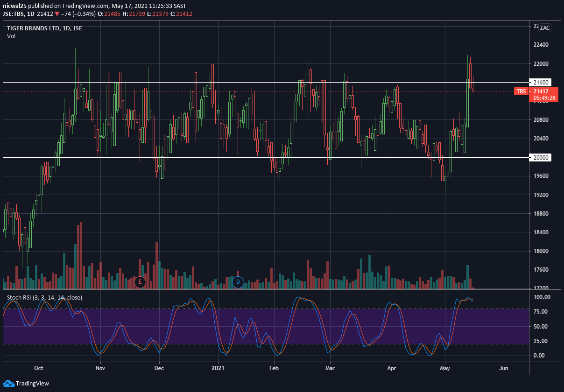Image resolution: width=564 pixels, height=392 pixels.
Task: Click the 20400 price axis label
Action: pos(541,139)
